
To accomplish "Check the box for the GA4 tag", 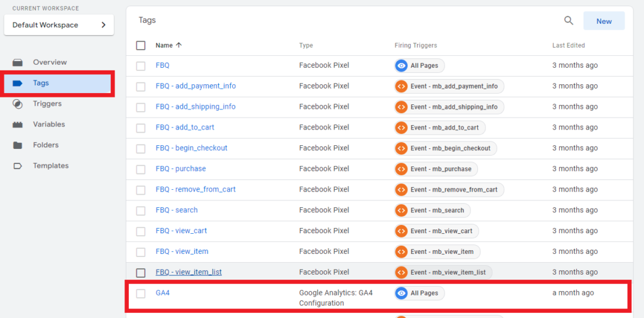I will (141, 293).
